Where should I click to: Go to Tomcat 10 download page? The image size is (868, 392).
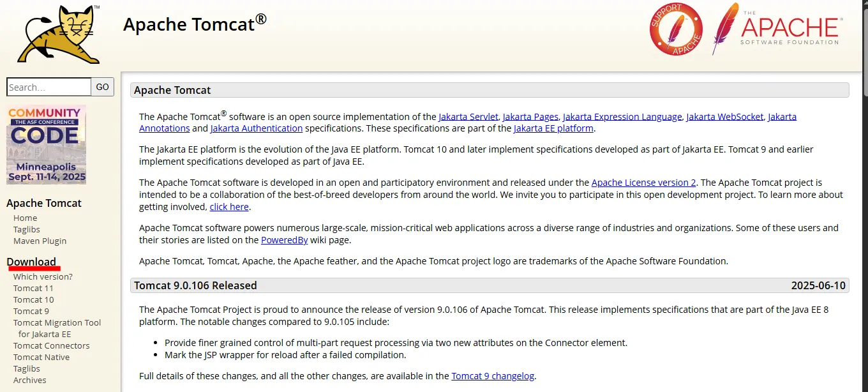pyautogui.click(x=34, y=300)
